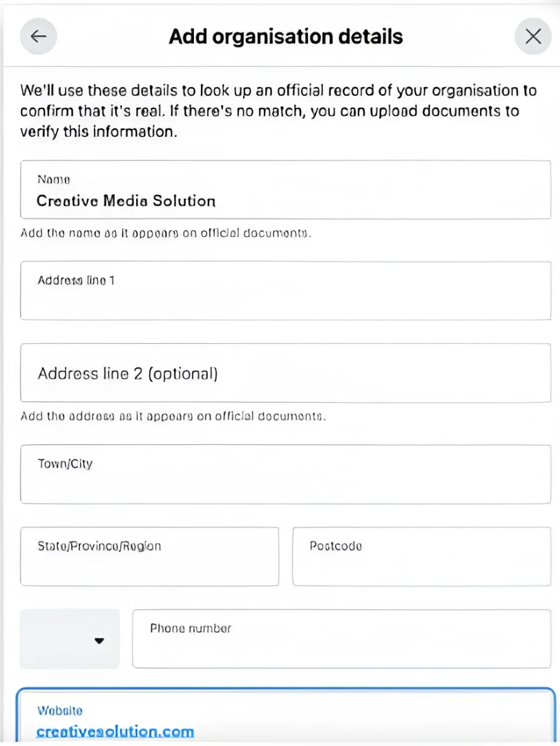Dismiss the form with the X button
This screenshot has height=746, width=560.
pyautogui.click(x=532, y=36)
